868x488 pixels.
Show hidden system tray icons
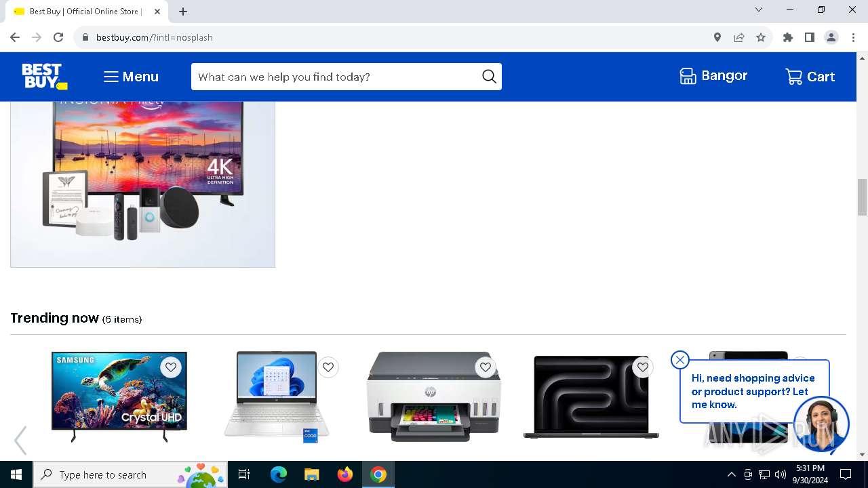[x=731, y=474]
